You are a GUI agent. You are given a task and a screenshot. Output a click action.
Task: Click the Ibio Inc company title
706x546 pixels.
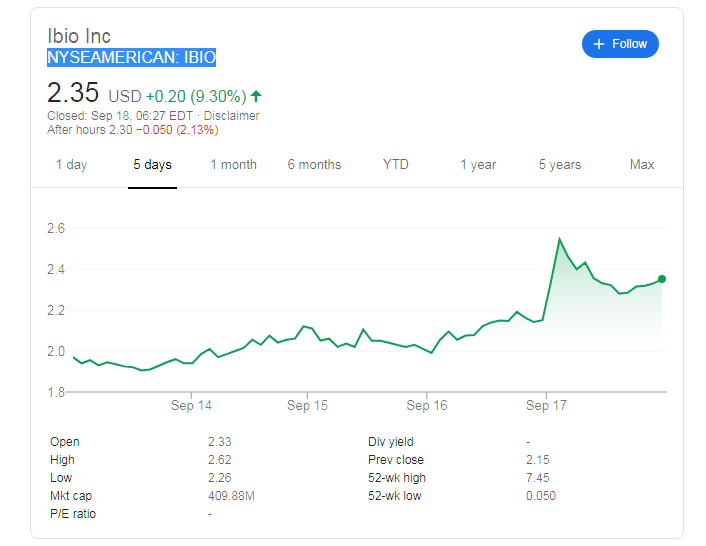pos(79,36)
